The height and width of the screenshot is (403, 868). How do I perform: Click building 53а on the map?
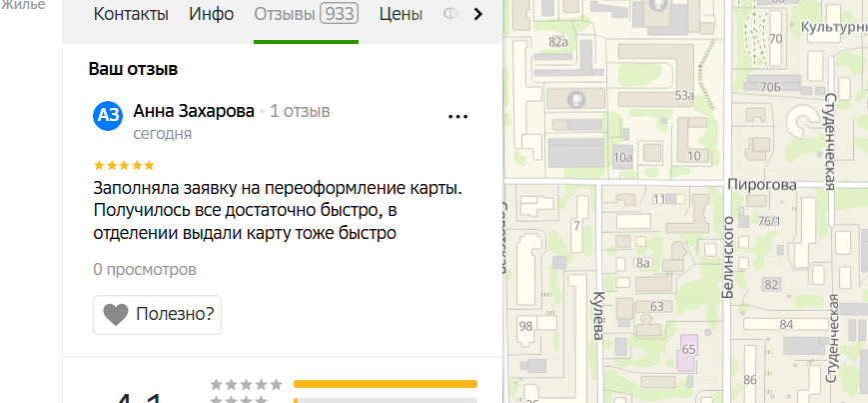click(x=684, y=96)
